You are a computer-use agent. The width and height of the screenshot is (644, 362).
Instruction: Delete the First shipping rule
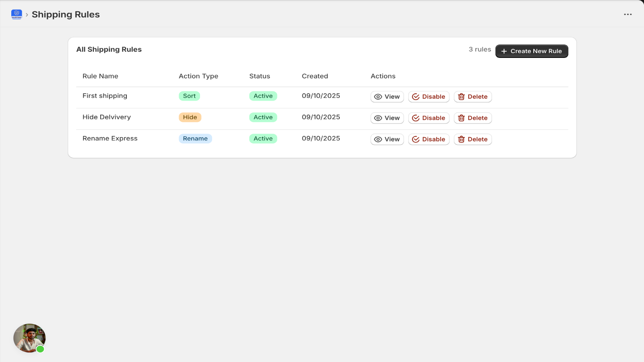click(x=473, y=97)
